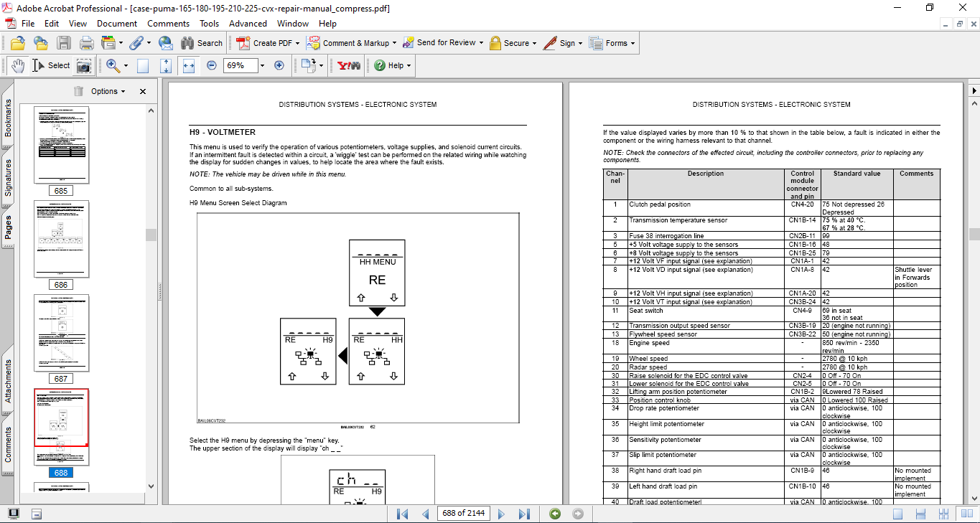The image size is (980, 523).
Task: Click the green Previous View arrow
Action: pos(555,514)
